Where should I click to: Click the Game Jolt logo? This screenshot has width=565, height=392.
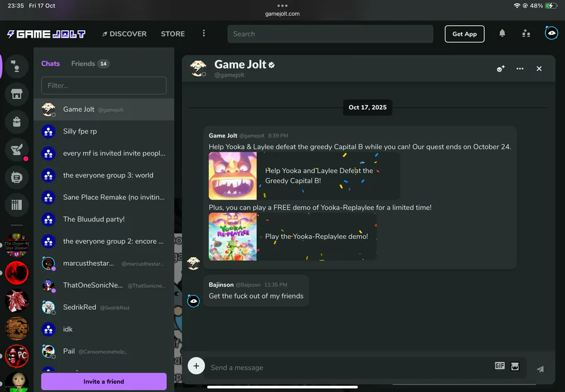click(x=46, y=34)
